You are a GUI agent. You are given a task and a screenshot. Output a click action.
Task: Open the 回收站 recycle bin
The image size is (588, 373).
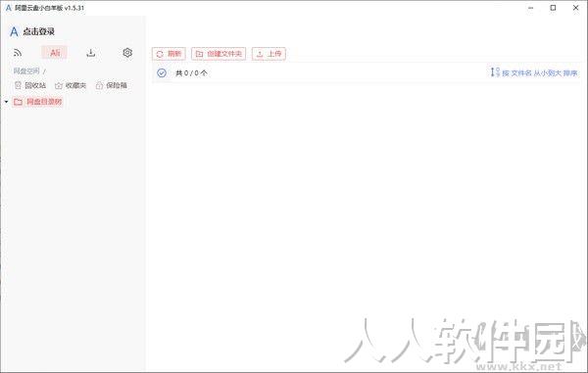click(30, 85)
